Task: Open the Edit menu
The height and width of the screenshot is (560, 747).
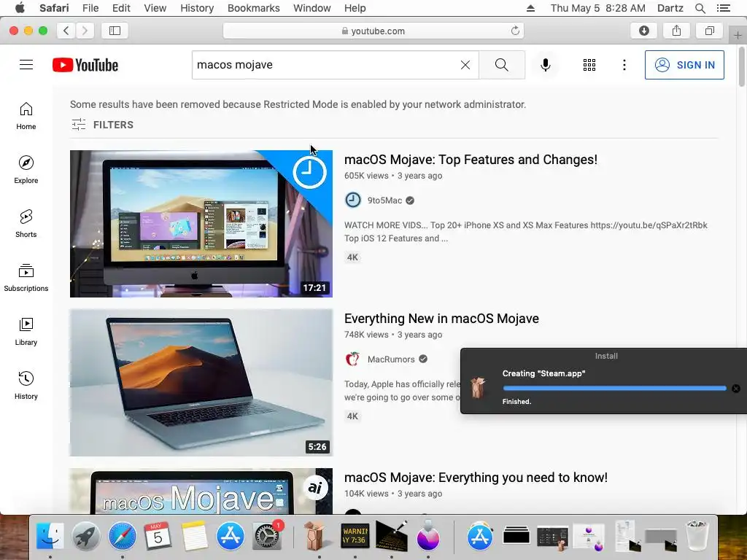Action: point(121,8)
